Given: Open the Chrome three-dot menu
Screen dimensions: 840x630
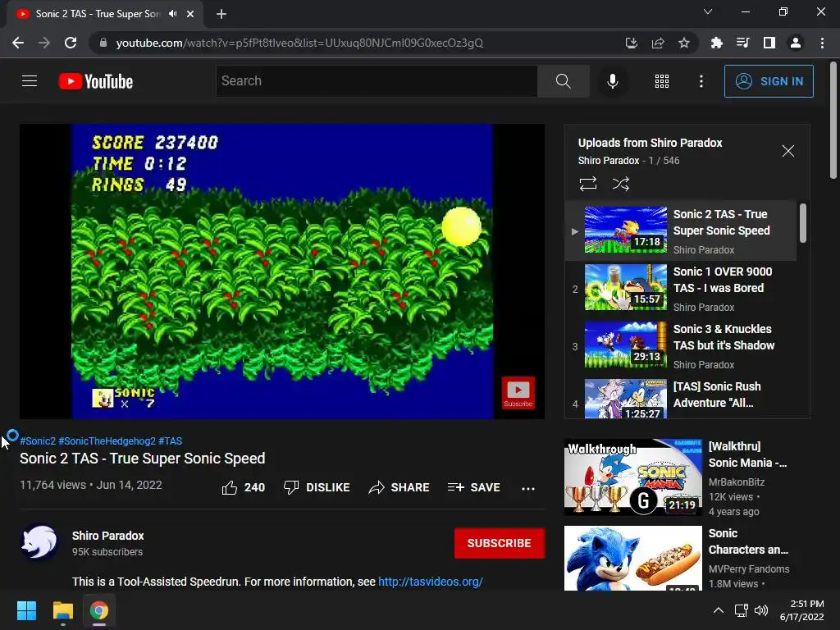Looking at the screenshot, I should 822,43.
